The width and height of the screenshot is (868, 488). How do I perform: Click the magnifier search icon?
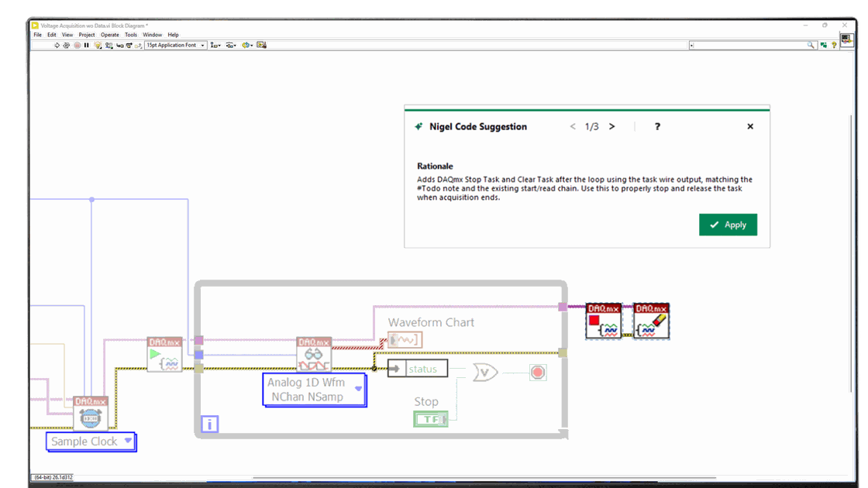pos(811,46)
